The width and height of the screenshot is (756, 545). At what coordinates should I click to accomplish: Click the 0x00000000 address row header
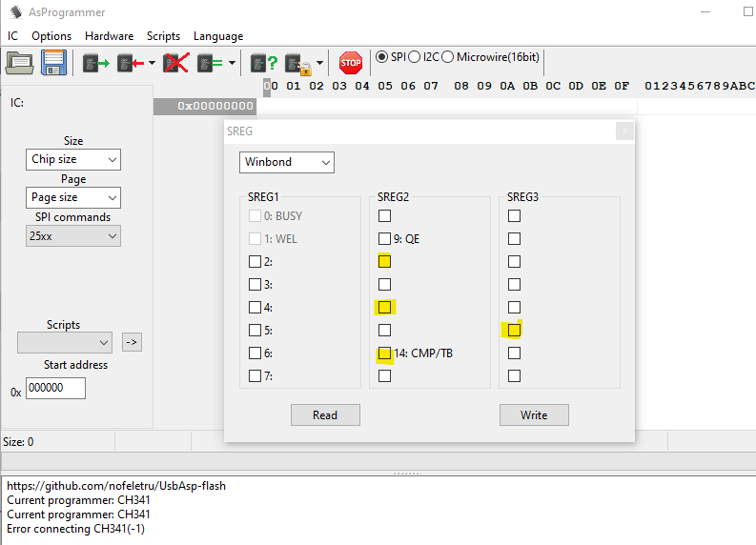[205, 106]
